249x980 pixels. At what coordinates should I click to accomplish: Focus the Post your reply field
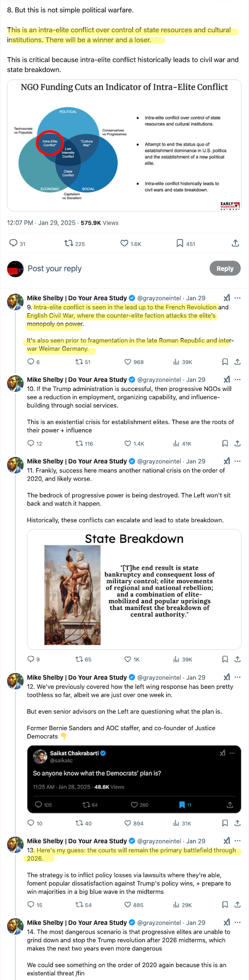point(115,268)
